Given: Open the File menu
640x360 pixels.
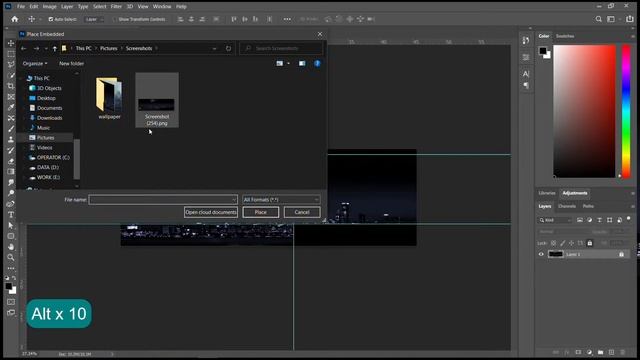Looking at the screenshot, I should (x=21, y=7).
